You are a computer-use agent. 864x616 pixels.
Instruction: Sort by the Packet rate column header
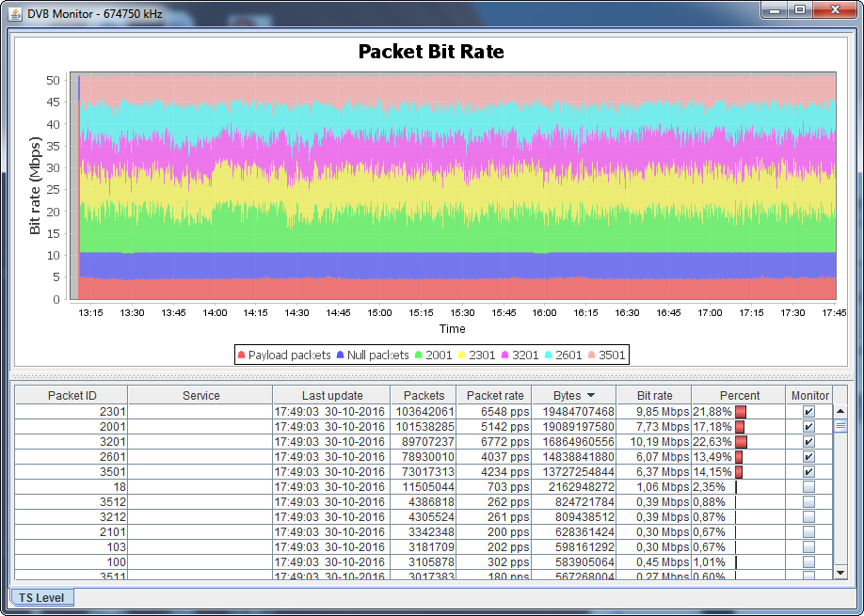[494, 395]
